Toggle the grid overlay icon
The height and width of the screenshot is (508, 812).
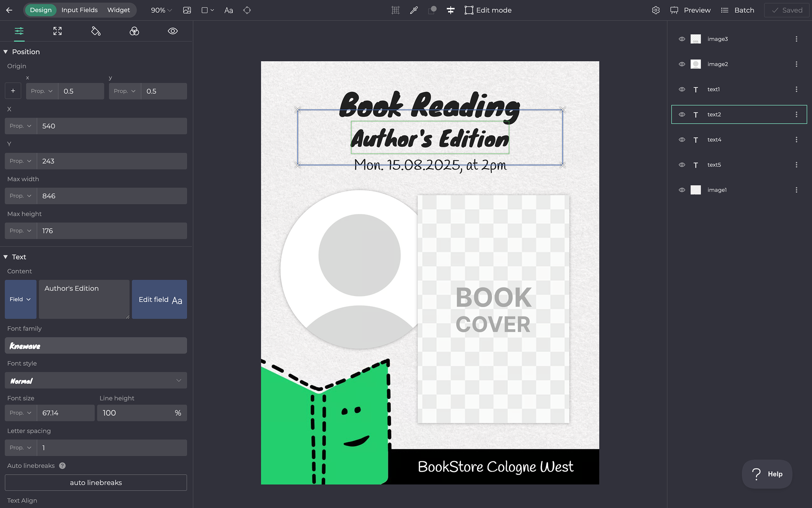click(x=395, y=10)
